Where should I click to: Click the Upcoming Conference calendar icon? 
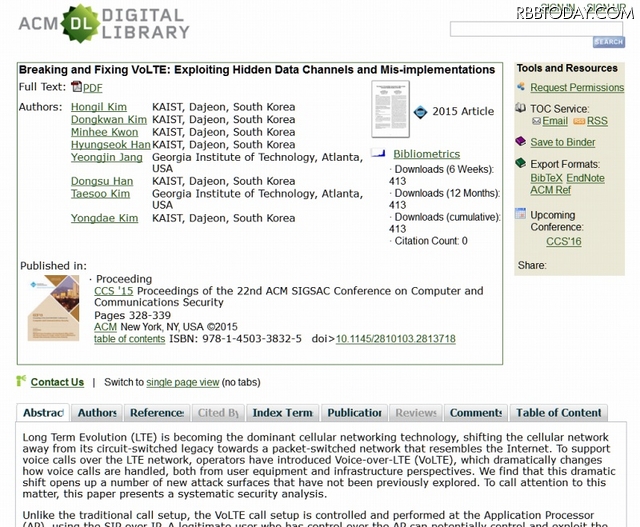coord(520,213)
